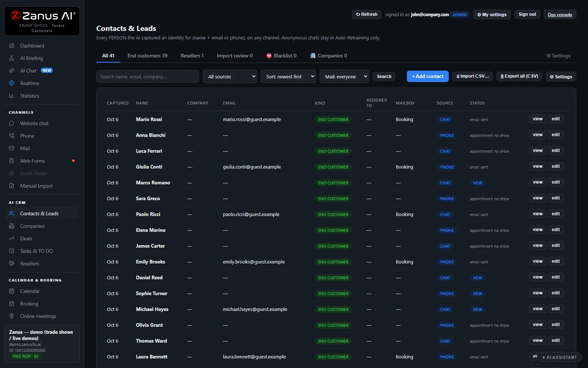The height and width of the screenshot is (368, 588).
Task: Click the Search button
Action: [x=384, y=77]
